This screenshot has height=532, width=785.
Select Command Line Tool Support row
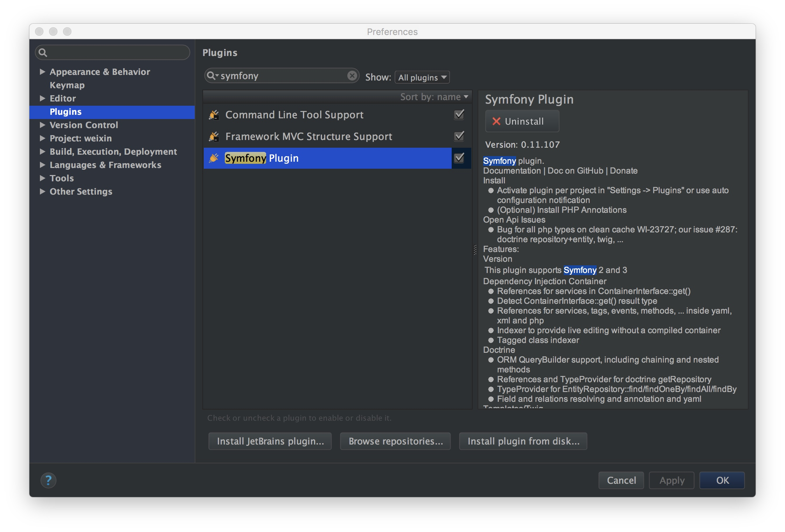pos(337,115)
